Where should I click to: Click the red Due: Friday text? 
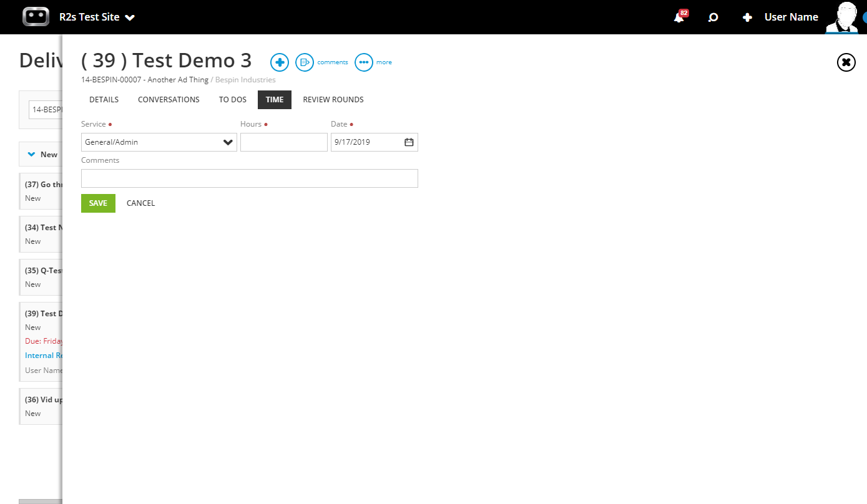click(x=44, y=341)
